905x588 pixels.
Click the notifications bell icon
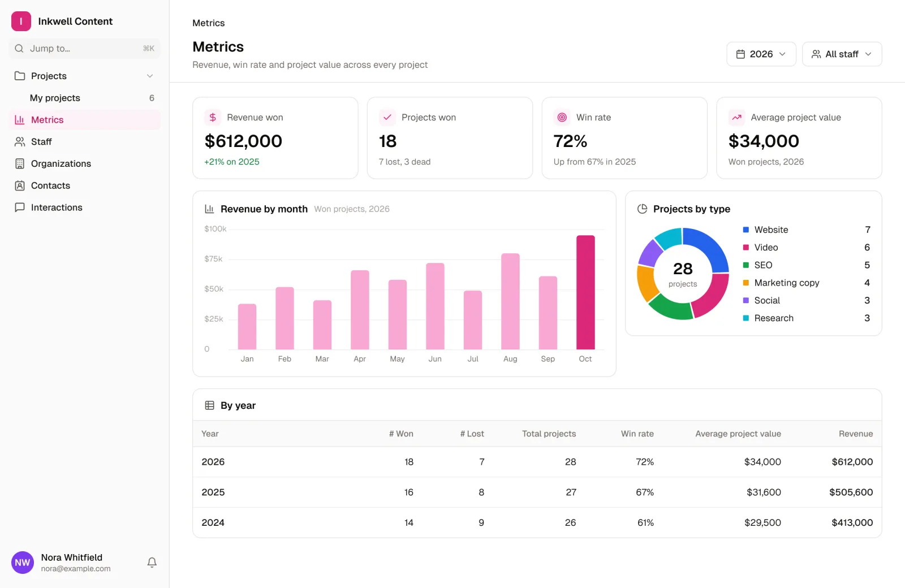click(x=152, y=563)
